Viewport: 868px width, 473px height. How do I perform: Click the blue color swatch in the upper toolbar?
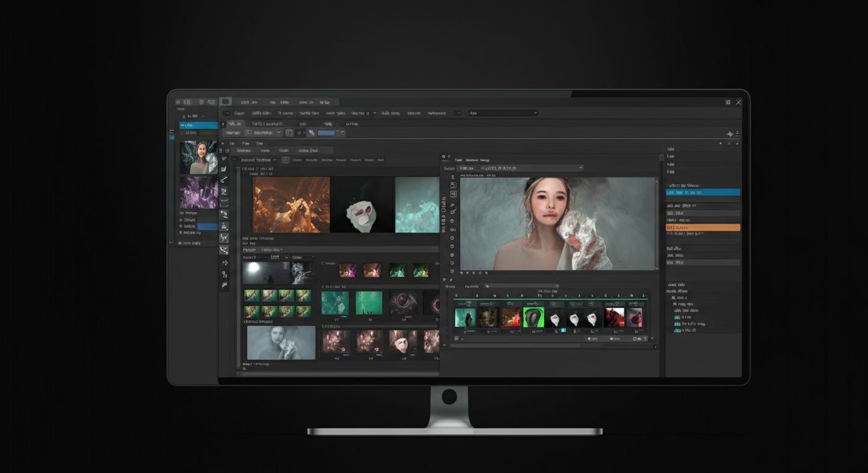326,133
